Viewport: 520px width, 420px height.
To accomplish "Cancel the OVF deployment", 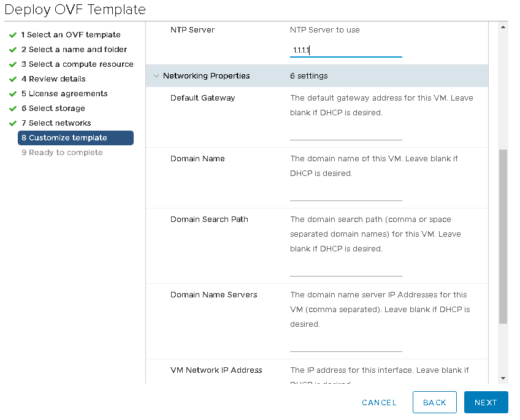I will pyautogui.click(x=379, y=402).
